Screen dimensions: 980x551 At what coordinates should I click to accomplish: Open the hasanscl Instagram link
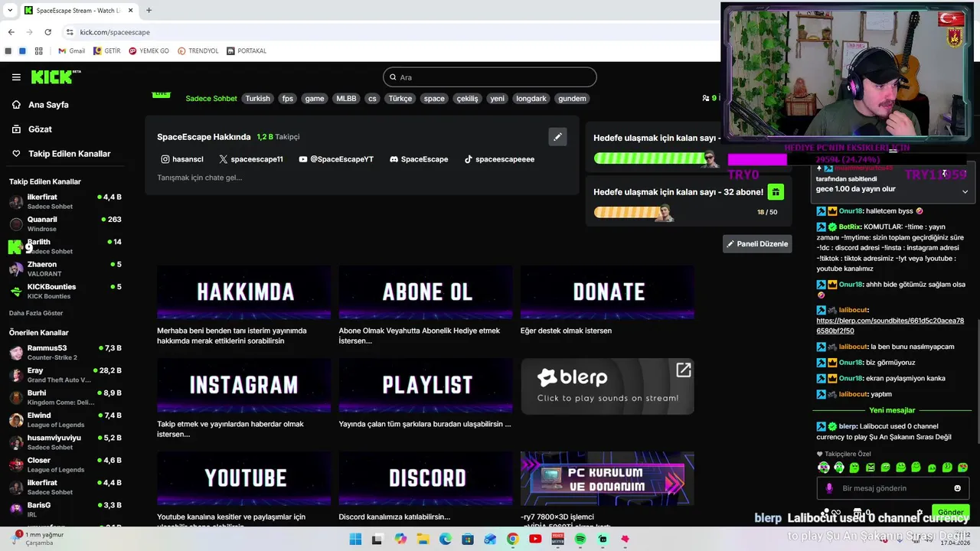tap(181, 159)
